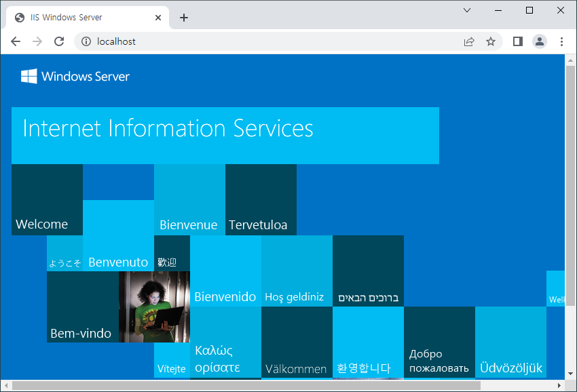Minimize the Chrome window
This screenshot has height=392, width=577.
pyautogui.click(x=498, y=10)
